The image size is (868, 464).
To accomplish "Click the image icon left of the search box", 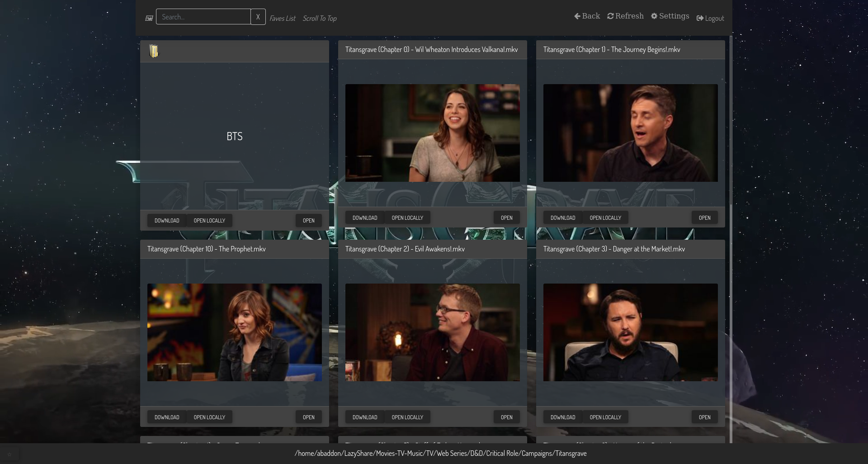I will point(149,18).
